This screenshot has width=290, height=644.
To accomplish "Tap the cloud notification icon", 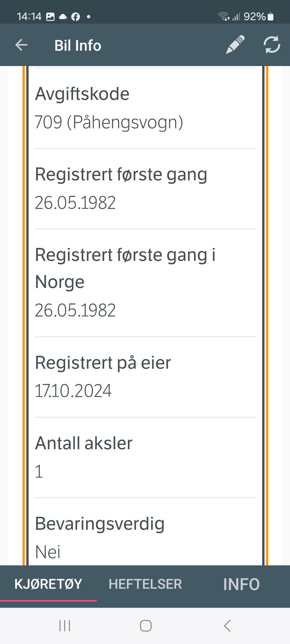I will 63,17.
